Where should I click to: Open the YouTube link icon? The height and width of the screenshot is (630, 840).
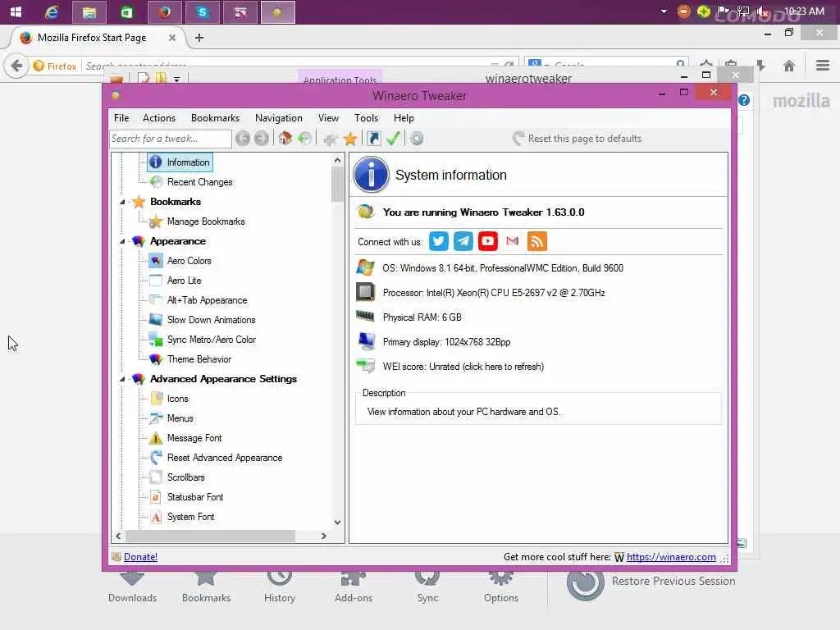coord(487,241)
